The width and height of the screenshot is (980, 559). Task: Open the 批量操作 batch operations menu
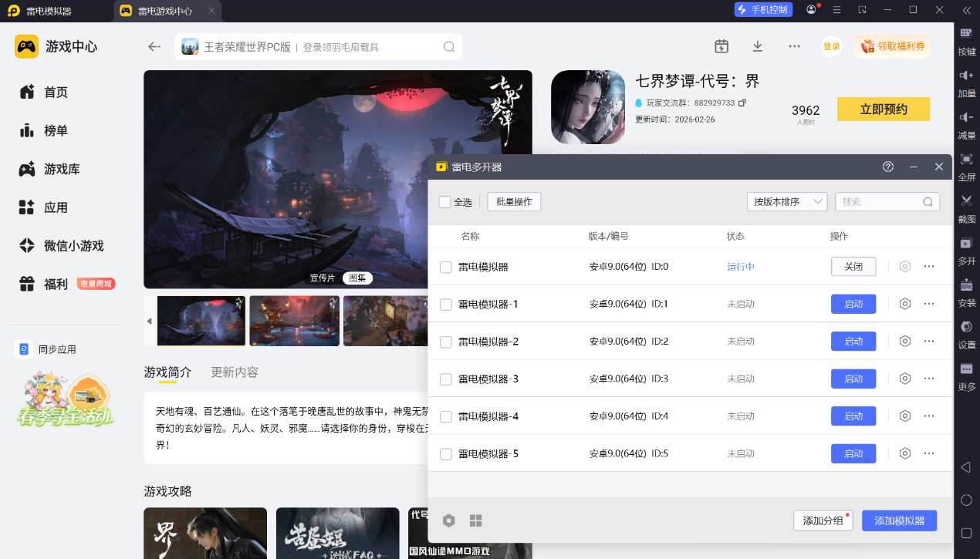click(x=514, y=202)
